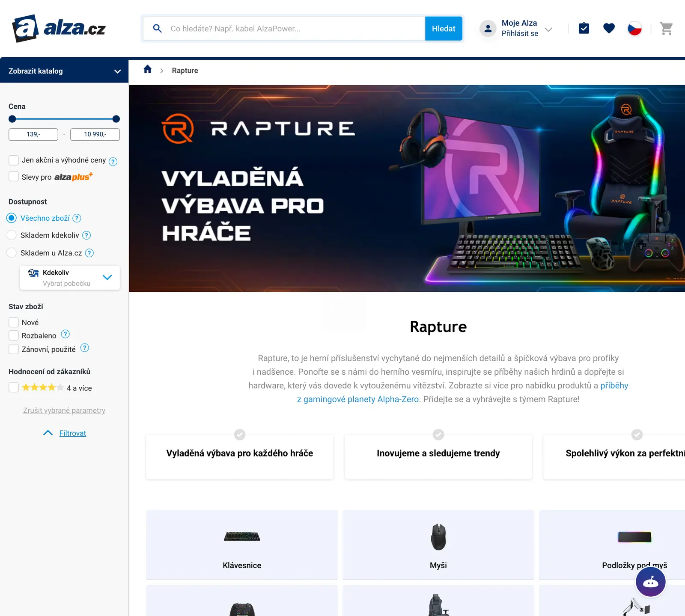Grab the minimum price slider handle
The height and width of the screenshot is (616, 685).
12,119
